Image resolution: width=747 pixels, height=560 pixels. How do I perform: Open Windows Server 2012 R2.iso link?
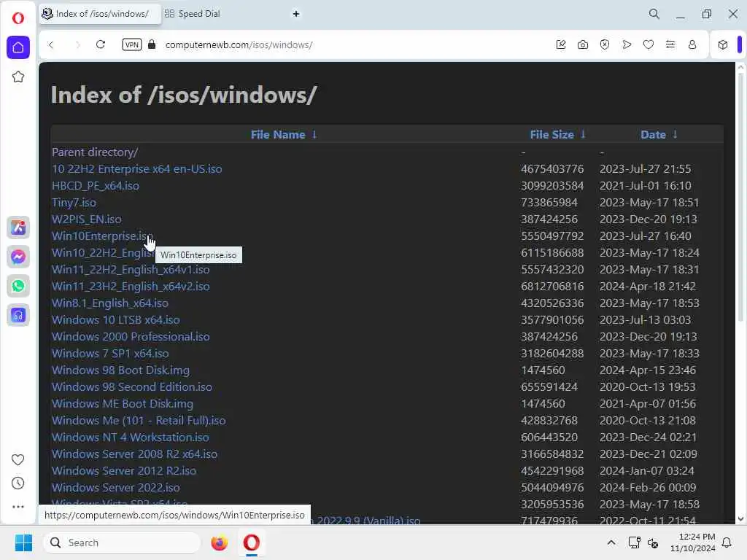coord(124,470)
